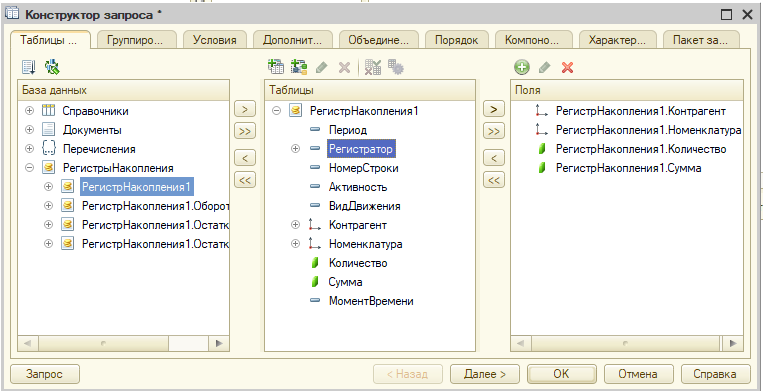763x391 pixels.
Task: Click the virtual table parameters gear icon
Action: point(396,67)
